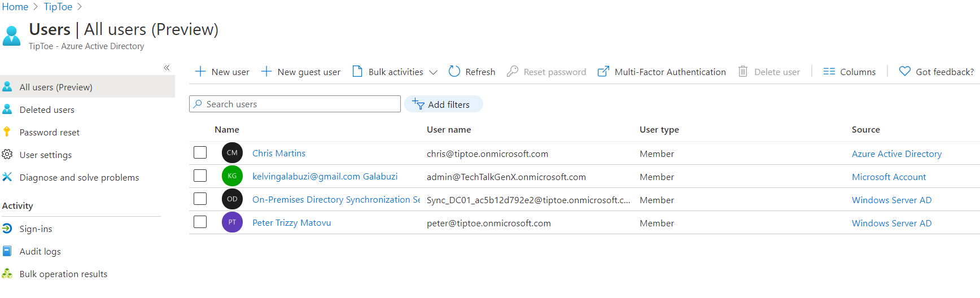Screen dimensions: 980x298
Task: Click the Delete user trash icon
Action: (743, 71)
